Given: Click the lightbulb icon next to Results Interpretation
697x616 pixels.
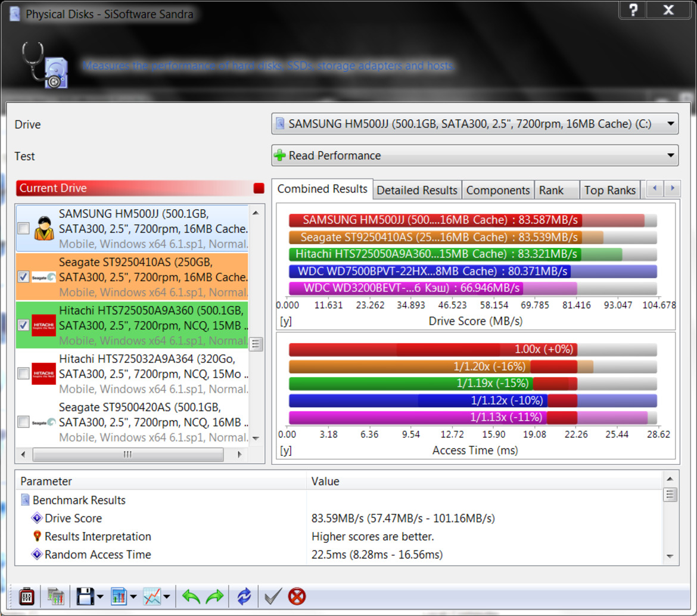Looking at the screenshot, I should coord(38,536).
